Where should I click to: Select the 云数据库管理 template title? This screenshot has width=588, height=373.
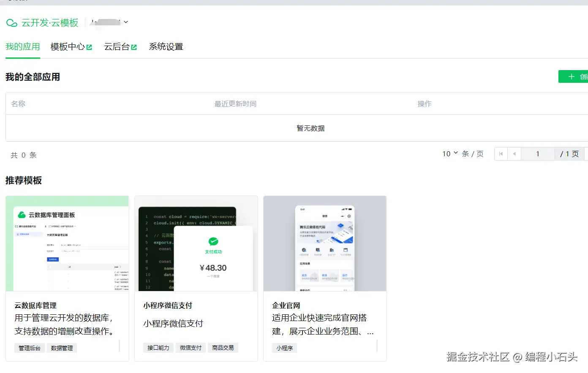(35, 305)
